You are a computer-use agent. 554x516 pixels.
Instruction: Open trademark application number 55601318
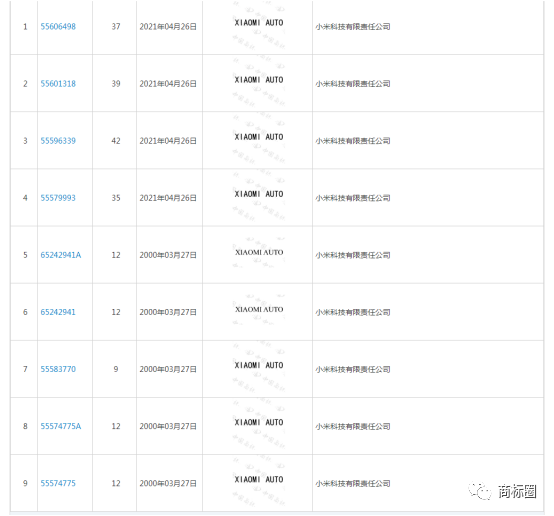pyautogui.click(x=58, y=84)
